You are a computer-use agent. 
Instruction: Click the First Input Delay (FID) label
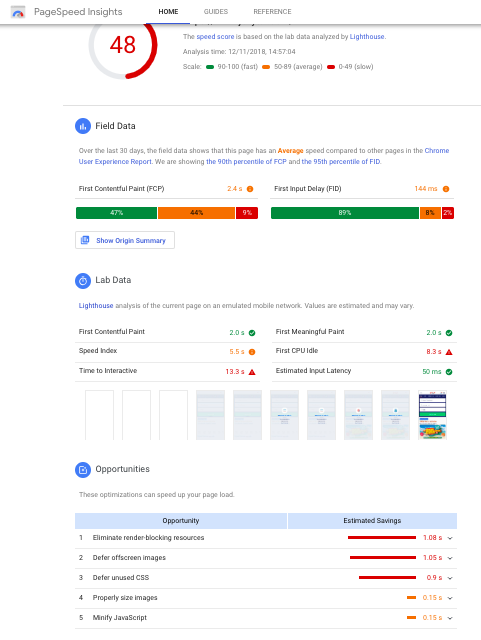click(307, 189)
